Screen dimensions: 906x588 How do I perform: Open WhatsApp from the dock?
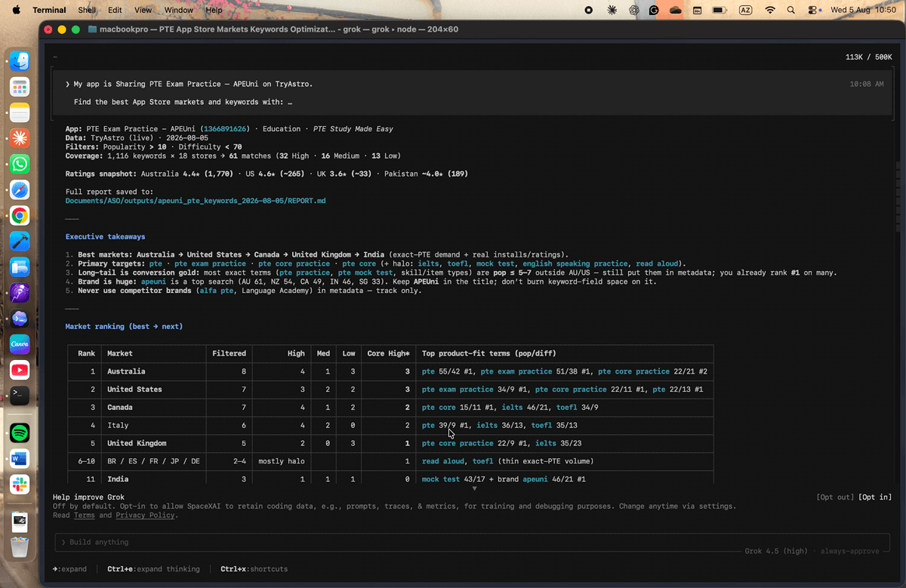[20, 165]
